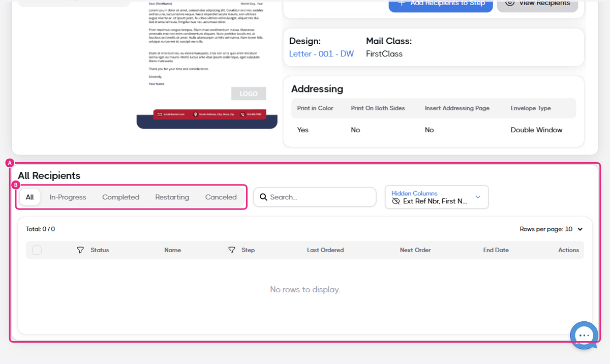Open the Letter - 001 - DW design link
Viewport: 610px width, 364px height.
pyautogui.click(x=321, y=54)
